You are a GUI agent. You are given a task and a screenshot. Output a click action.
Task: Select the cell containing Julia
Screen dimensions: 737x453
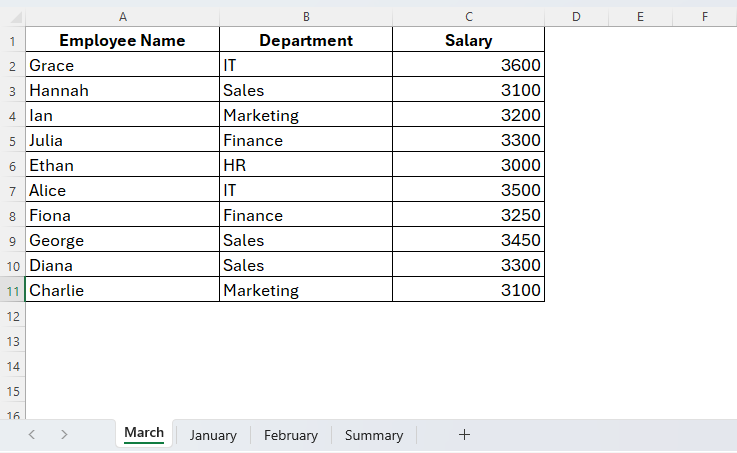coord(123,140)
